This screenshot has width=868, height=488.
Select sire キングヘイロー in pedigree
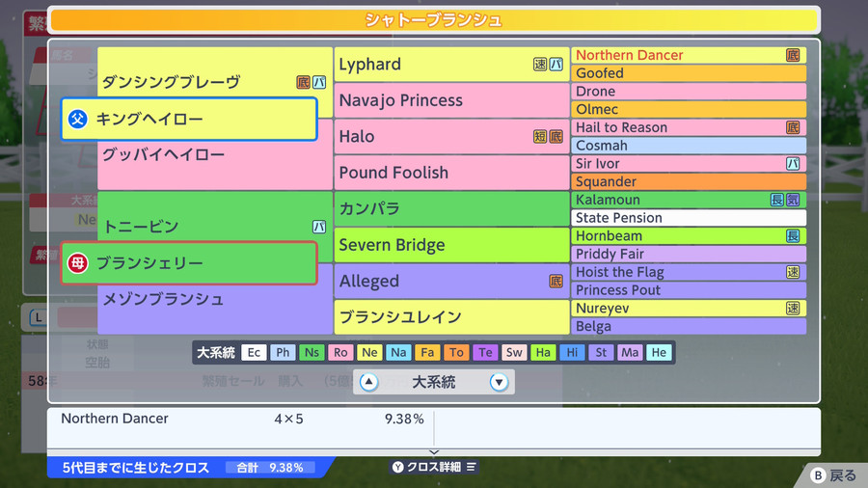click(189, 119)
